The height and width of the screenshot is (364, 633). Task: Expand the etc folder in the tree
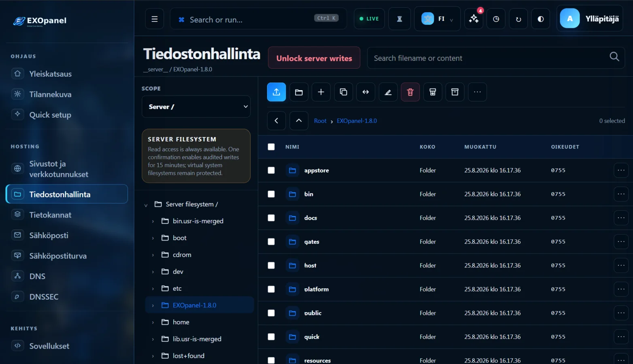[153, 289]
